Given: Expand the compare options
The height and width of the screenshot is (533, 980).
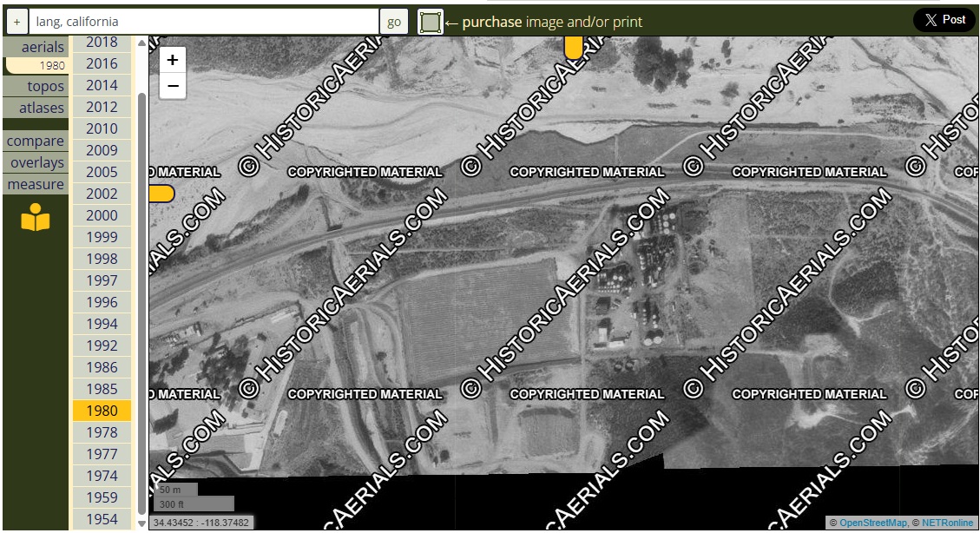Looking at the screenshot, I should pos(36,141).
